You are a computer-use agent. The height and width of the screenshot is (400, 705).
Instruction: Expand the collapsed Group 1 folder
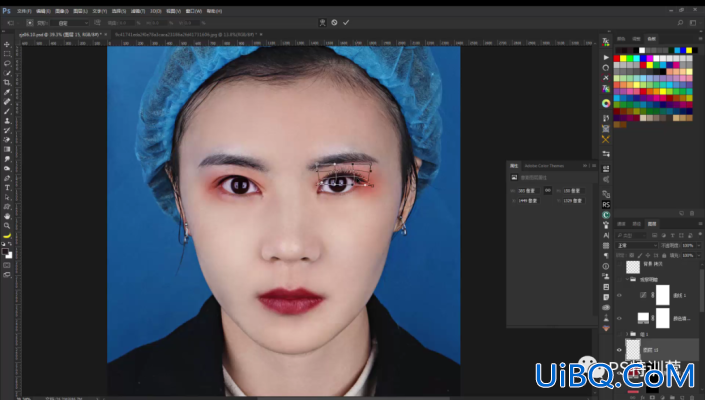click(x=627, y=334)
